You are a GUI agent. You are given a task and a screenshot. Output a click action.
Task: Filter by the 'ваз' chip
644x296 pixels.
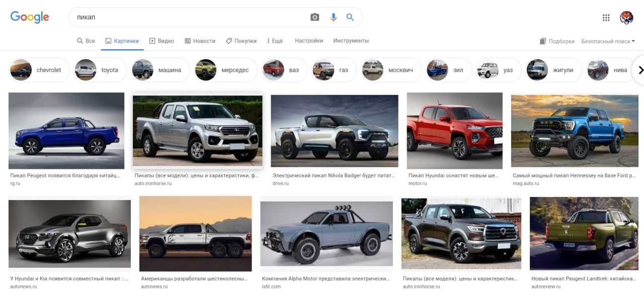coord(284,70)
